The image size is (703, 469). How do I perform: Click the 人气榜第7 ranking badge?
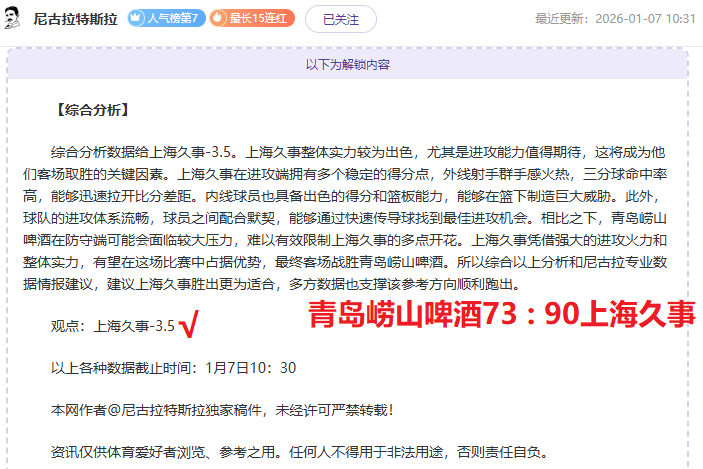[x=166, y=18]
